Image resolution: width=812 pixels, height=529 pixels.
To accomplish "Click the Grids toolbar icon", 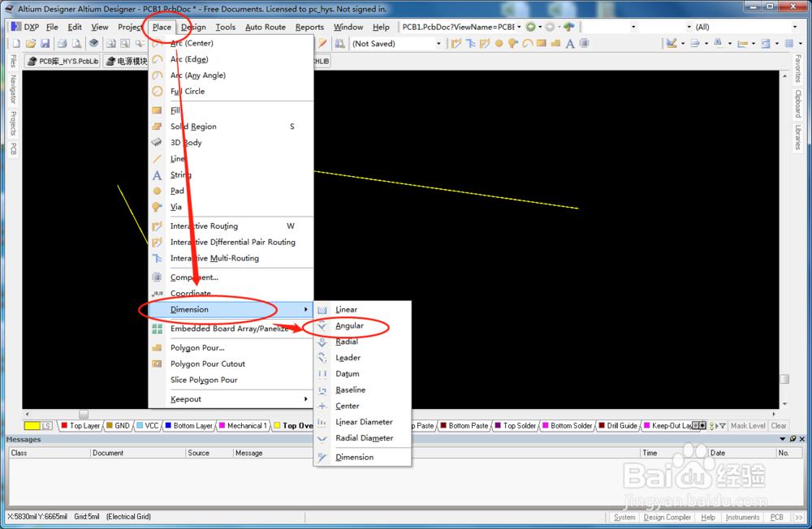I will pos(789,44).
